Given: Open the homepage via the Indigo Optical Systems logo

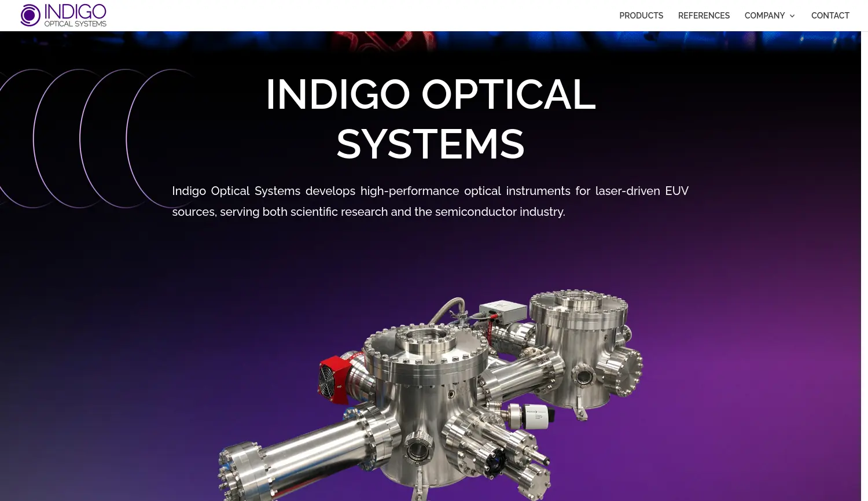Looking at the screenshot, I should [63, 15].
